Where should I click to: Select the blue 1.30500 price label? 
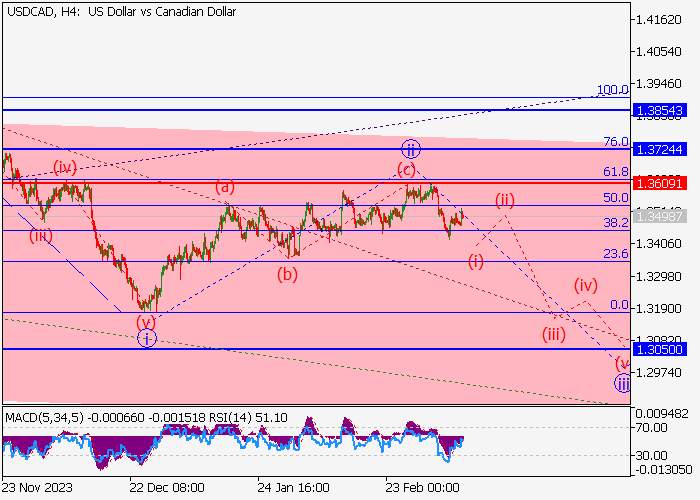pos(659,349)
